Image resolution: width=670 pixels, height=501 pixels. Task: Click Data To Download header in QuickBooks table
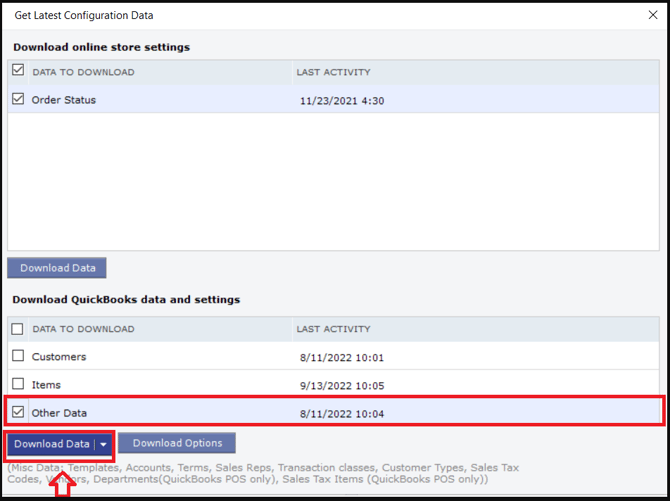click(83, 329)
